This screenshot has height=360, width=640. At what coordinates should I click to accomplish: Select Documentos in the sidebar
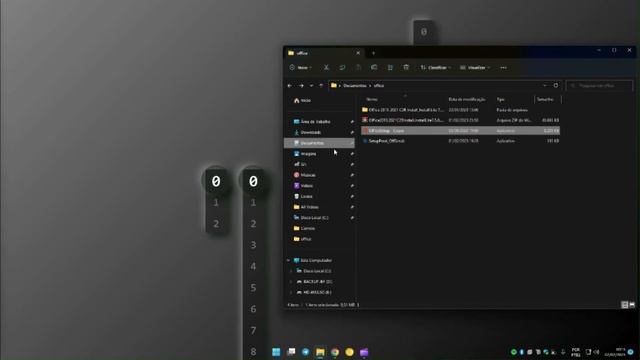pyautogui.click(x=319, y=143)
